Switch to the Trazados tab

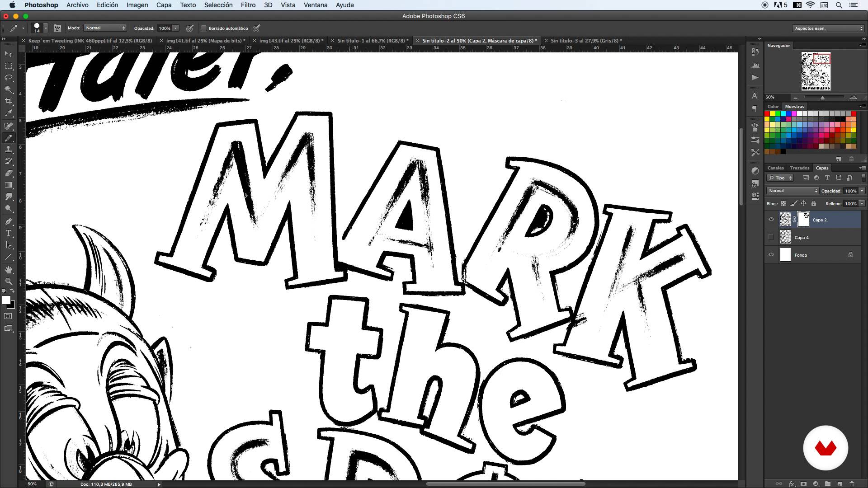800,168
